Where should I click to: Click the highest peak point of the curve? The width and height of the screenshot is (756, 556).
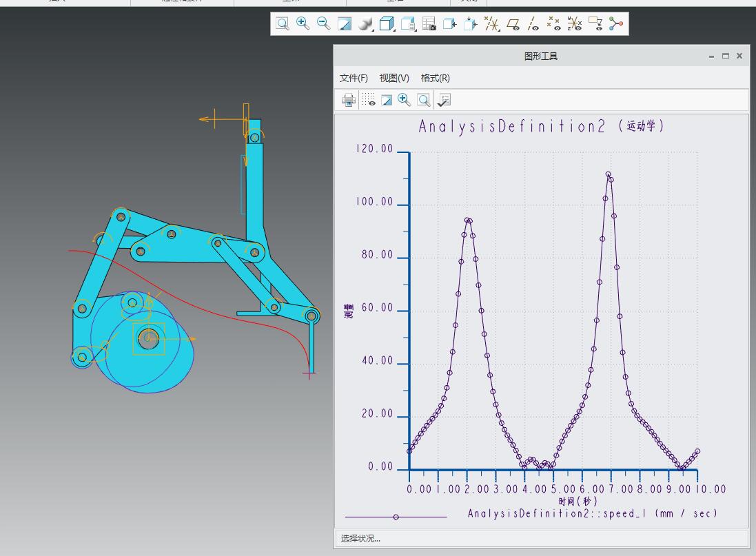[608, 174]
